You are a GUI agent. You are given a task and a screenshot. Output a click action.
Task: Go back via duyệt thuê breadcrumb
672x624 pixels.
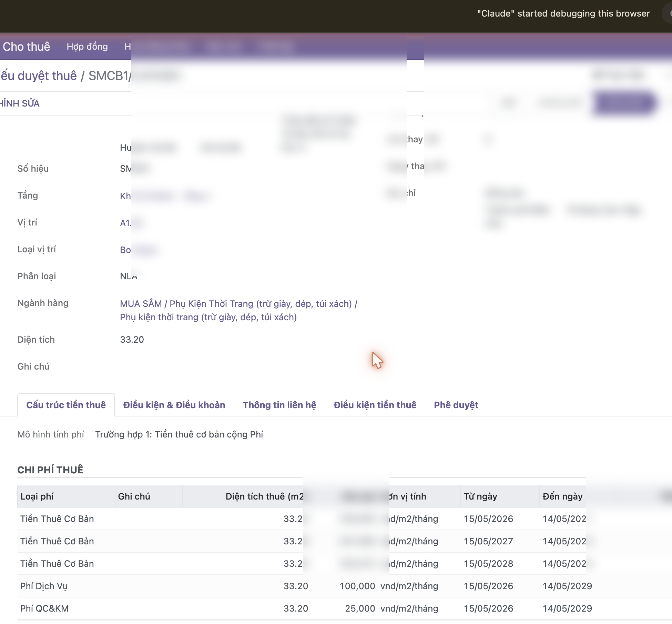39,76
